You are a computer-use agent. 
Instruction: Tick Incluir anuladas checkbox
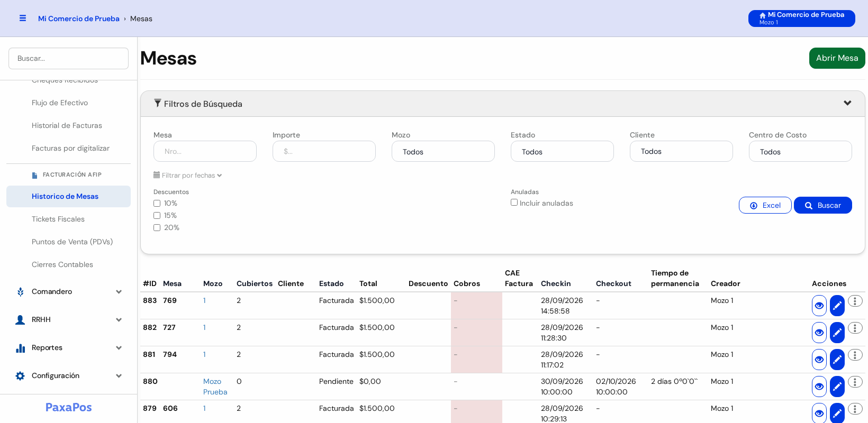point(514,203)
